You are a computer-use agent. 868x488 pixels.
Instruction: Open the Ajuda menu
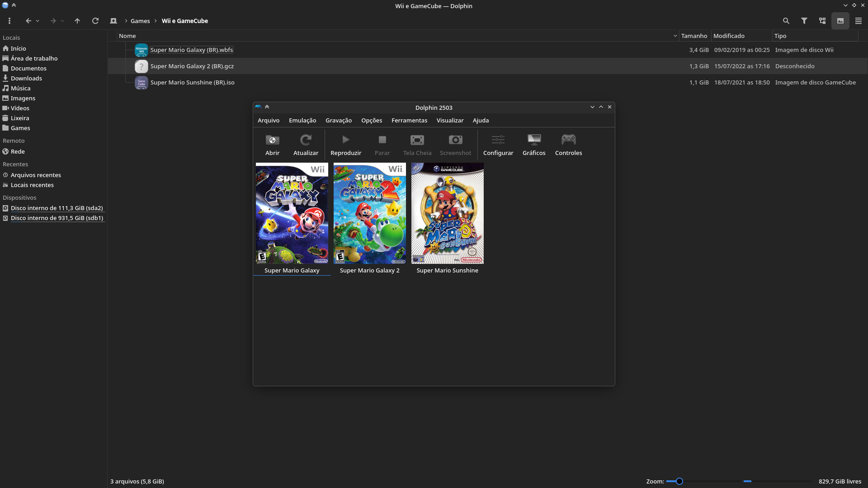(481, 121)
